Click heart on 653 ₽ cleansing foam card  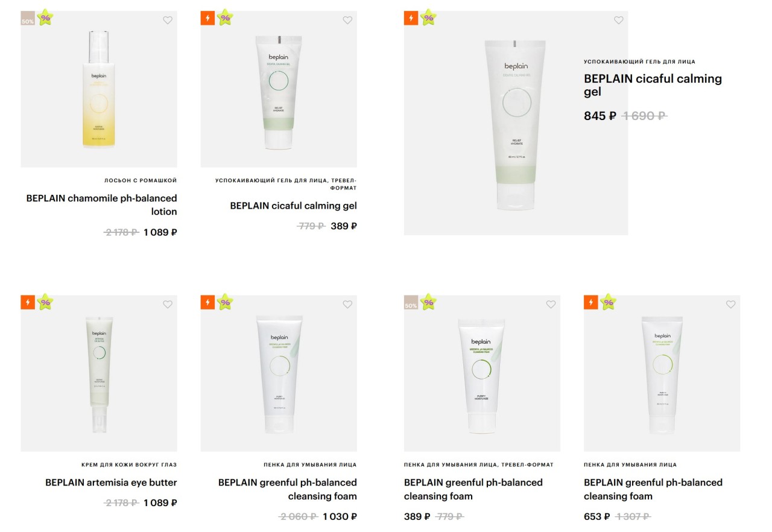click(x=730, y=304)
